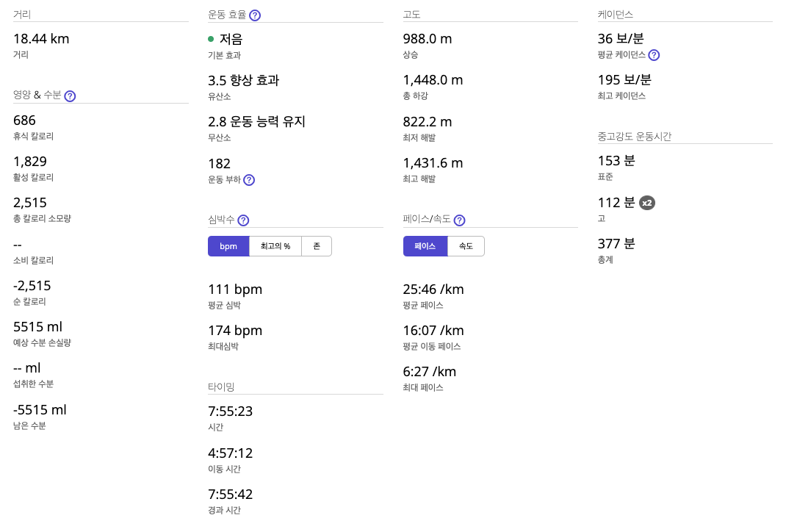Switch to the 존 tab
Image resolution: width=786 pixels, height=532 pixels.
click(317, 246)
